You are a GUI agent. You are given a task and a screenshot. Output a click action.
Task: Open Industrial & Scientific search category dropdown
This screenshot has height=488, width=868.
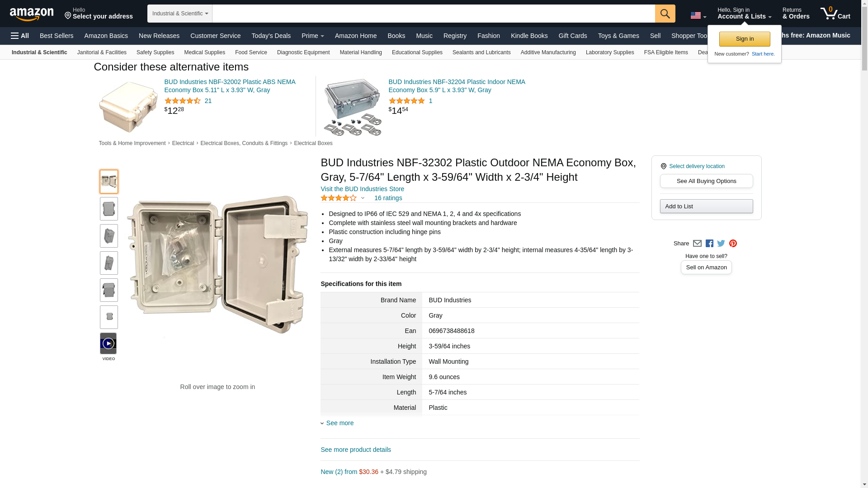pyautogui.click(x=179, y=14)
